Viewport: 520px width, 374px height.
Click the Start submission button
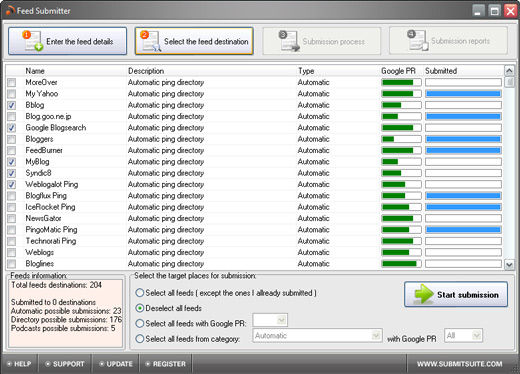point(456,294)
